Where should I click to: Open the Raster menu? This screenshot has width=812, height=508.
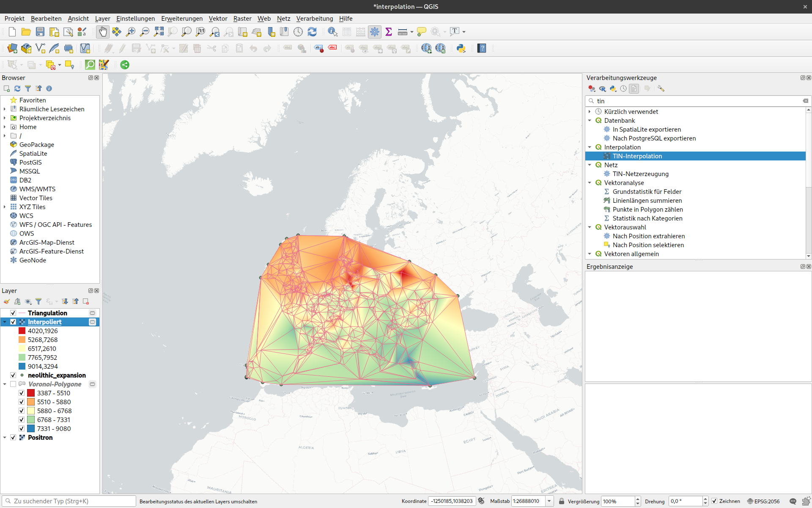coord(242,19)
